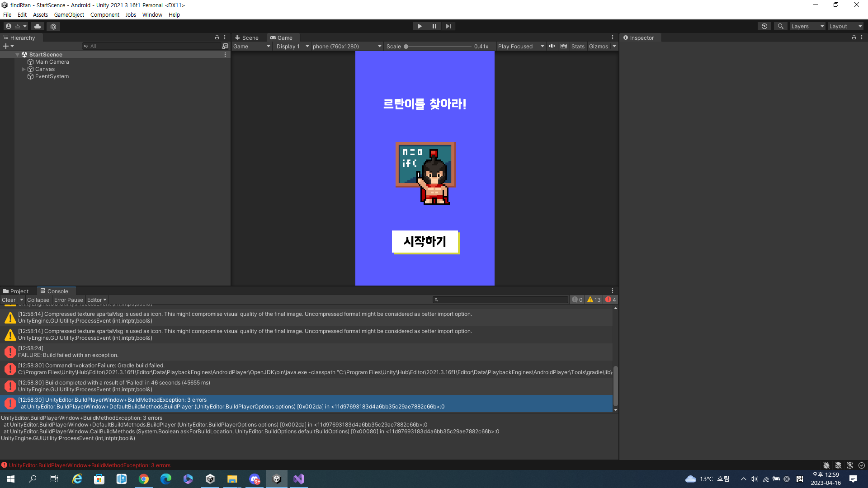Viewport: 868px width, 488px height.
Task: Open Game view panel options menu
Action: coord(613,38)
